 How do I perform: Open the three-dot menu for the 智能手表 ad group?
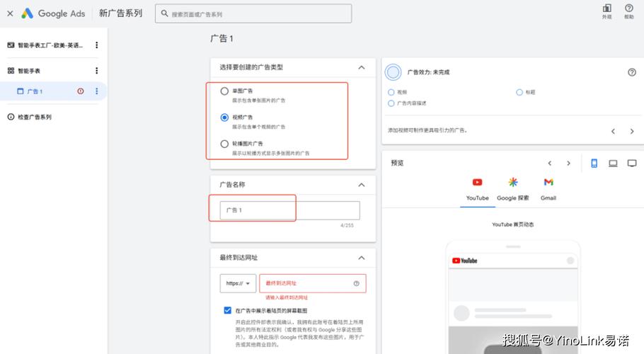[x=96, y=71]
